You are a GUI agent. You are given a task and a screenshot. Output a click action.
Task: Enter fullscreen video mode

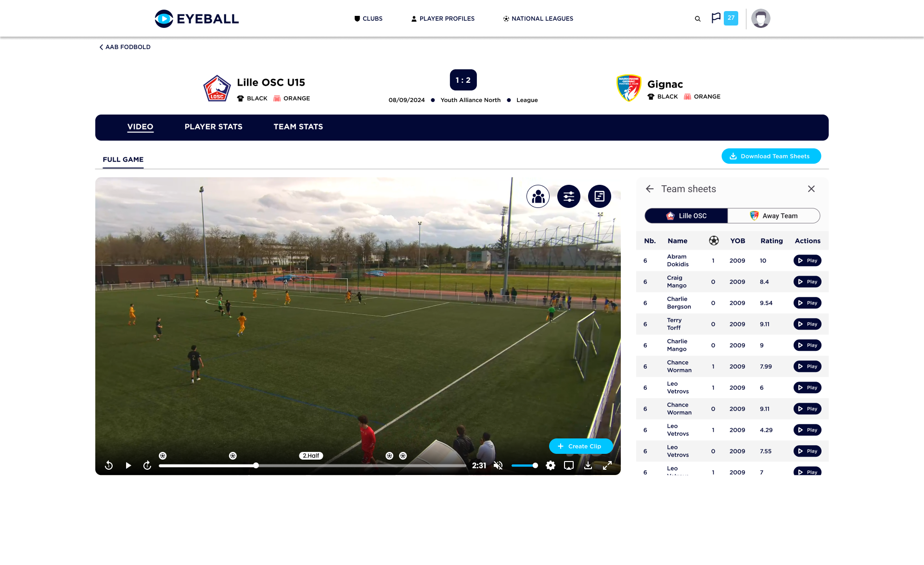(607, 465)
